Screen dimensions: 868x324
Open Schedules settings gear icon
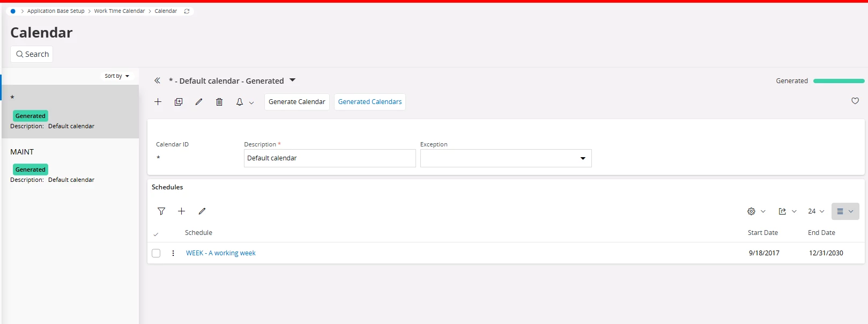point(751,211)
